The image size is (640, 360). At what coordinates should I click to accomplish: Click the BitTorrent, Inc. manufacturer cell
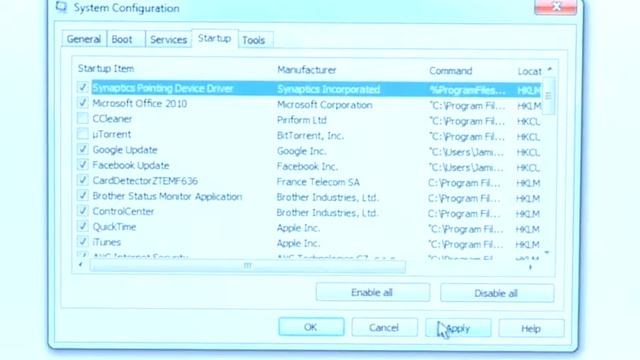click(310, 136)
